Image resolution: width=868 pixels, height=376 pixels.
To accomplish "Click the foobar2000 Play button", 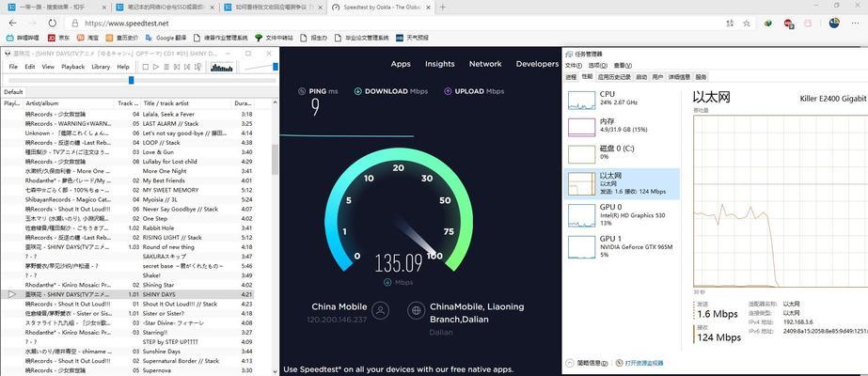I will point(156,67).
